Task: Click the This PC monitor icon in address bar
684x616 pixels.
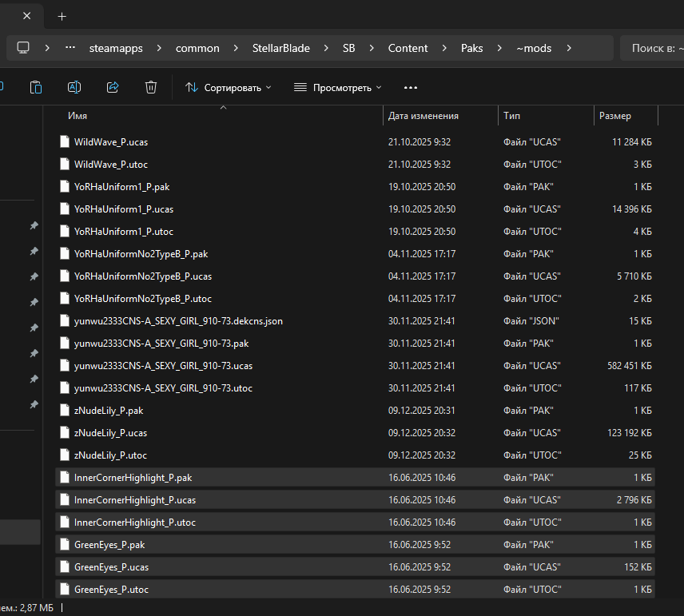Action: point(24,48)
